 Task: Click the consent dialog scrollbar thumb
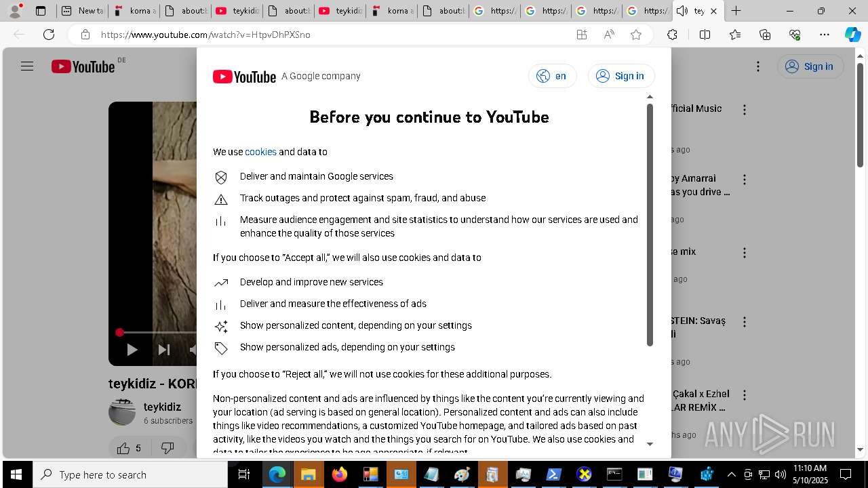(x=650, y=225)
